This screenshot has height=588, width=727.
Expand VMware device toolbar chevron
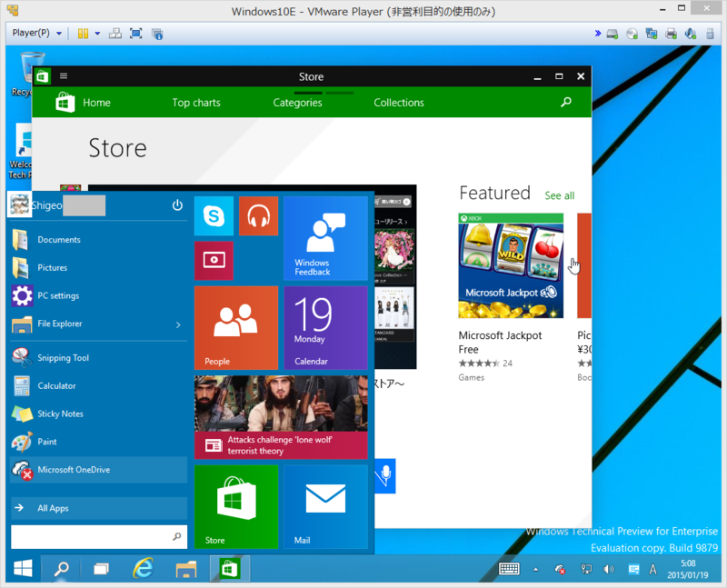tap(598, 33)
